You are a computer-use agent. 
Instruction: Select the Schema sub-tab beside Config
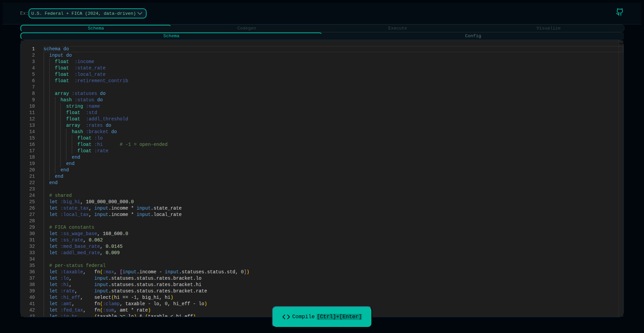pyautogui.click(x=171, y=36)
